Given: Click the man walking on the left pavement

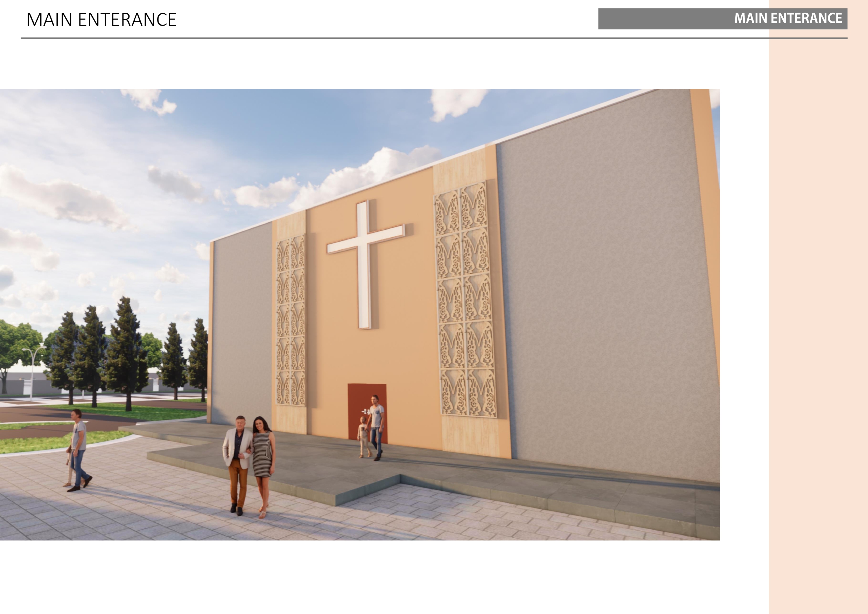Looking at the screenshot, I should pyautogui.click(x=79, y=450).
